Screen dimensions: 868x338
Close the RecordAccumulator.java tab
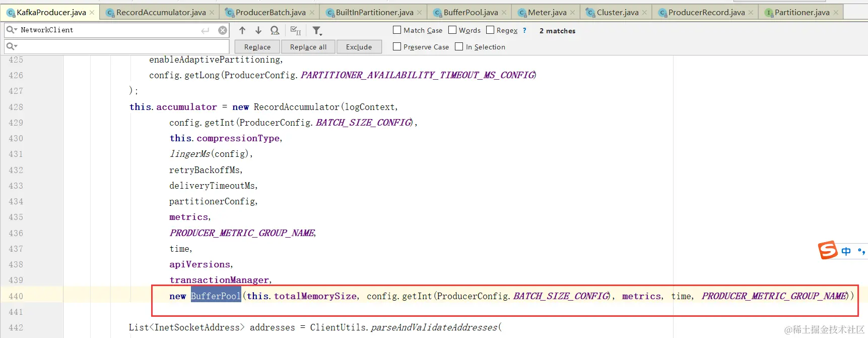tap(212, 13)
